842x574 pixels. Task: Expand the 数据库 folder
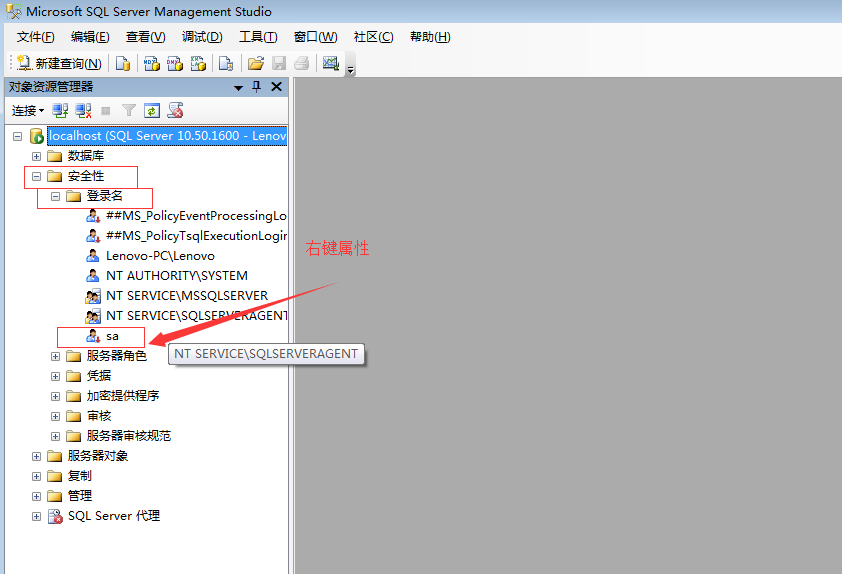coord(37,156)
